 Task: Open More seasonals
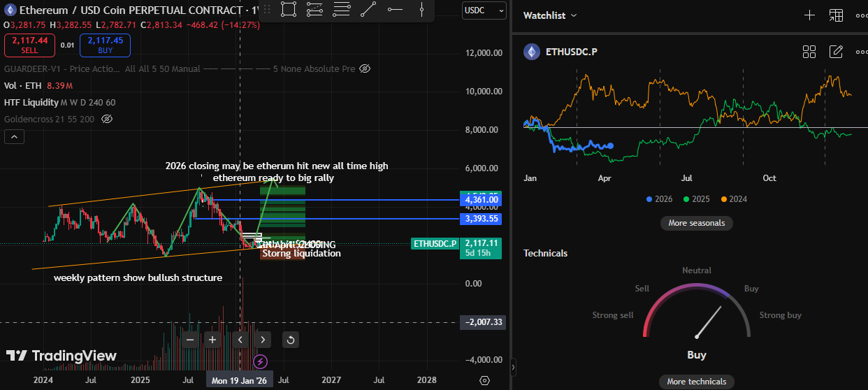(x=696, y=223)
